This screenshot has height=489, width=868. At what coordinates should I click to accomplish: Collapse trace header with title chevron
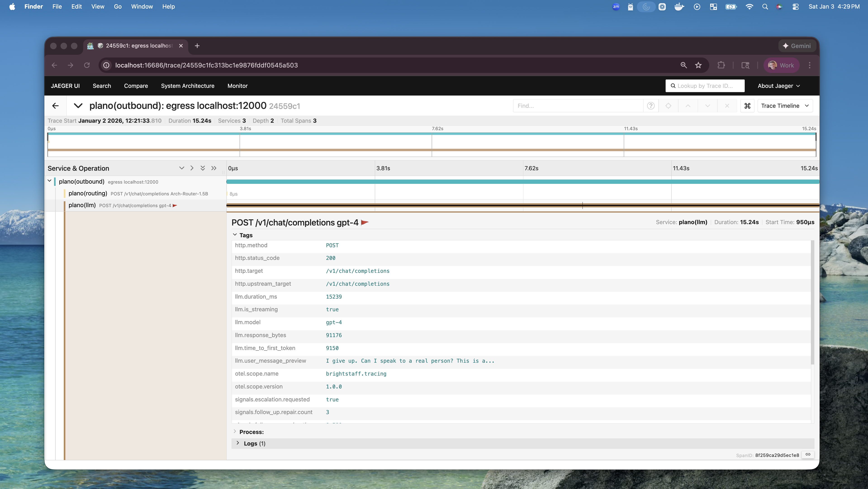pyautogui.click(x=78, y=106)
